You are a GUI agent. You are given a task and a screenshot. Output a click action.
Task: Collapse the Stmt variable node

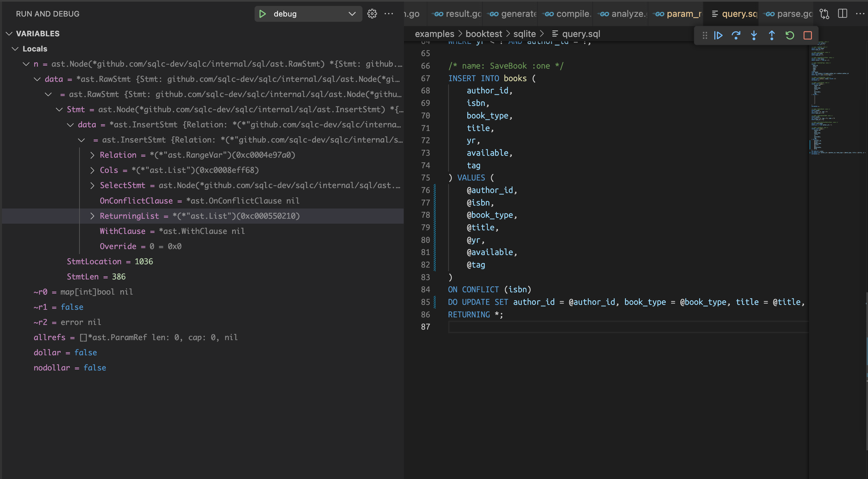(59, 110)
